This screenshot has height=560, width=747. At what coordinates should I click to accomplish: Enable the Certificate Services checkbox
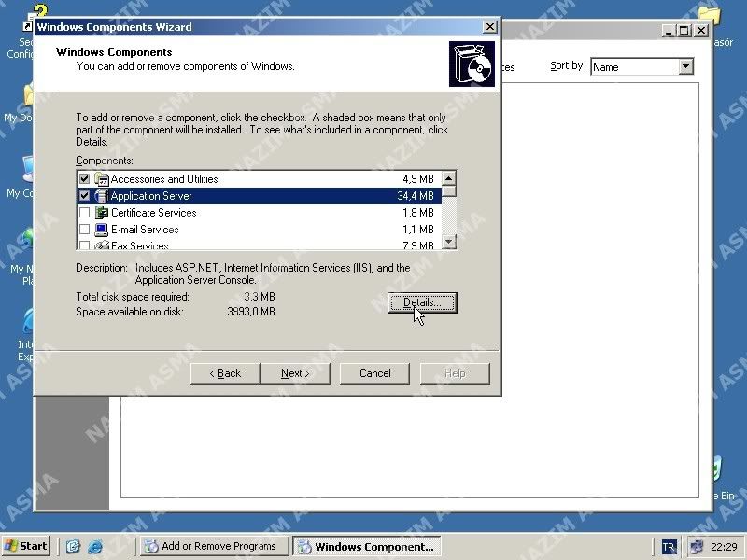(84, 213)
